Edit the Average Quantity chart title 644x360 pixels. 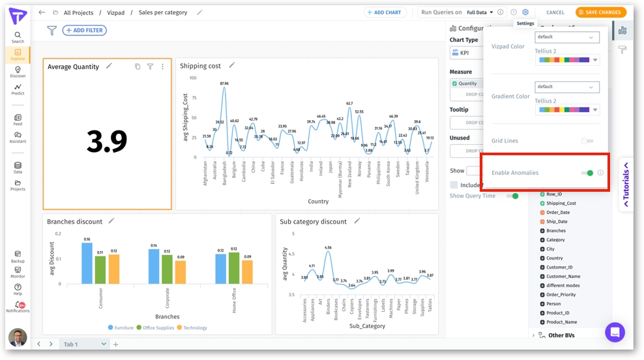tap(110, 66)
